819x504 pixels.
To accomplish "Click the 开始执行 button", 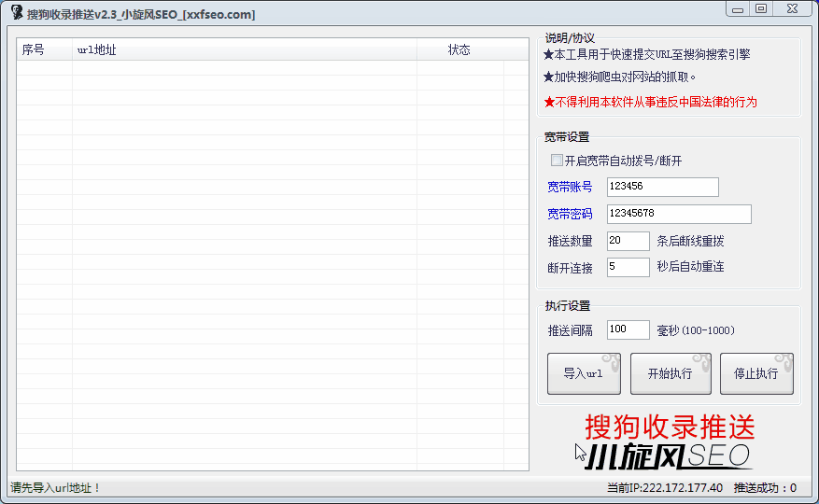I will pos(671,374).
